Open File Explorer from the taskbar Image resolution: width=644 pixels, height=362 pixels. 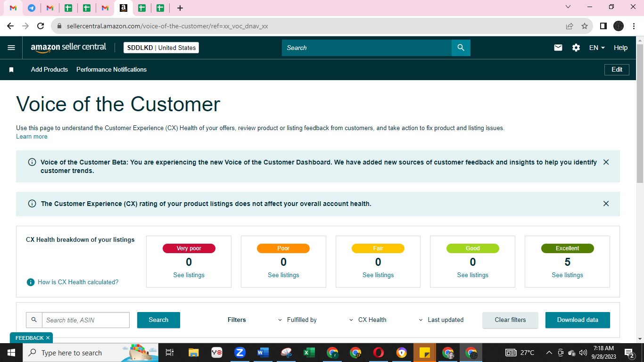(193, 352)
